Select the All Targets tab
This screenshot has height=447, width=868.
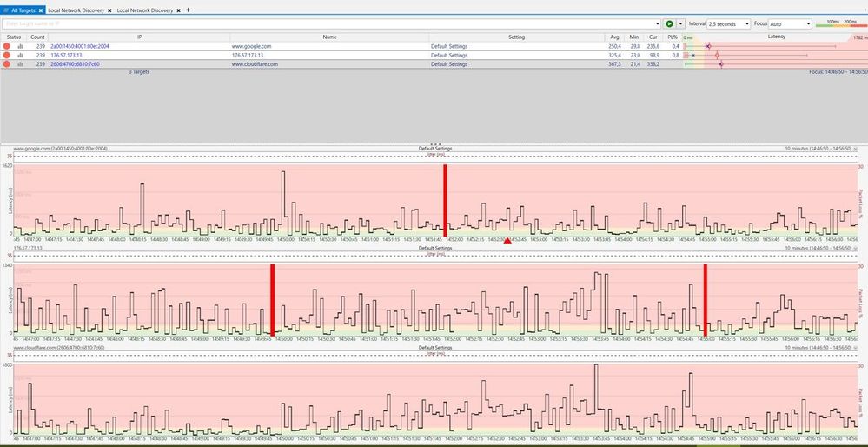(23, 10)
